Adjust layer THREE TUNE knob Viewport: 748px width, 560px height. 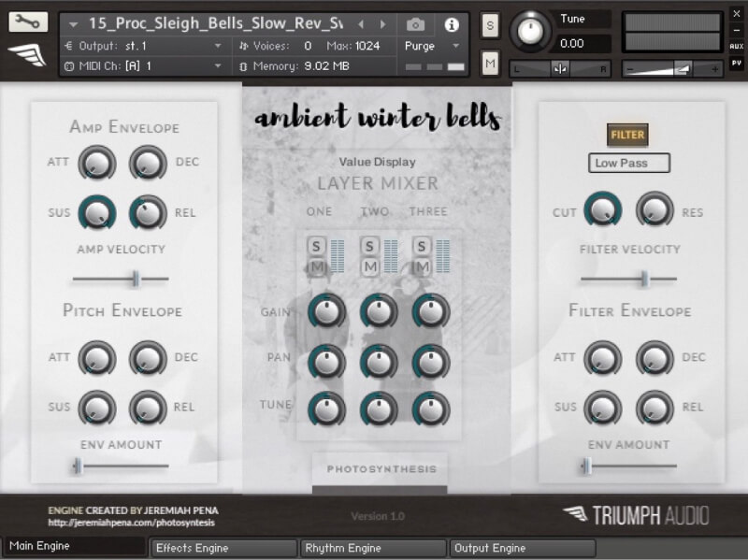[x=431, y=409]
